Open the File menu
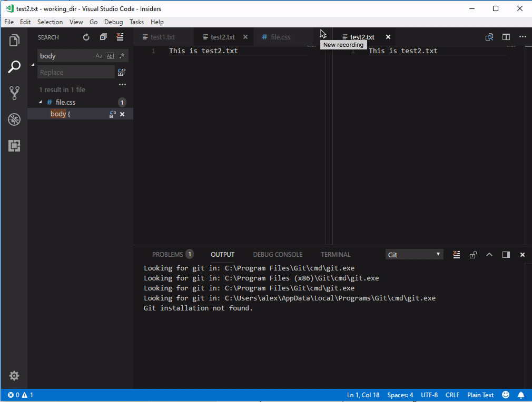This screenshot has width=532, height=402. pyautogui.click(x=9, y=22)
